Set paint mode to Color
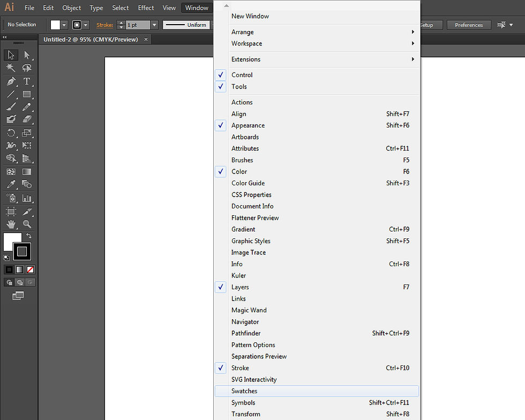Screen dimensions: 525x420 [9, 269]
